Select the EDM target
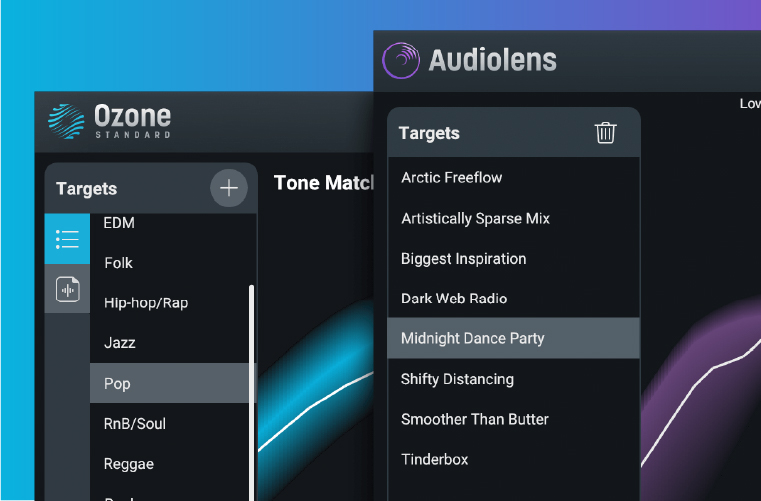 (119, 223)
